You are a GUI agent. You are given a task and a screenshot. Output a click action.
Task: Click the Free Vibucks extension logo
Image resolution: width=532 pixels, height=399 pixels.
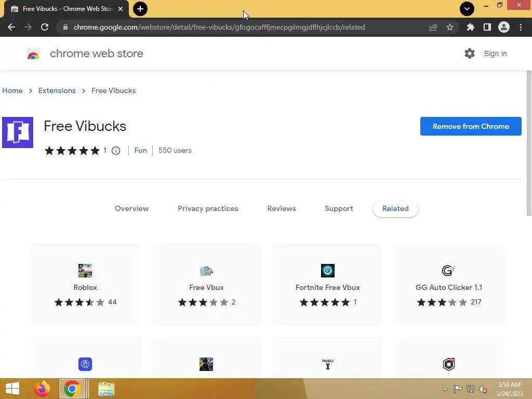18,132
